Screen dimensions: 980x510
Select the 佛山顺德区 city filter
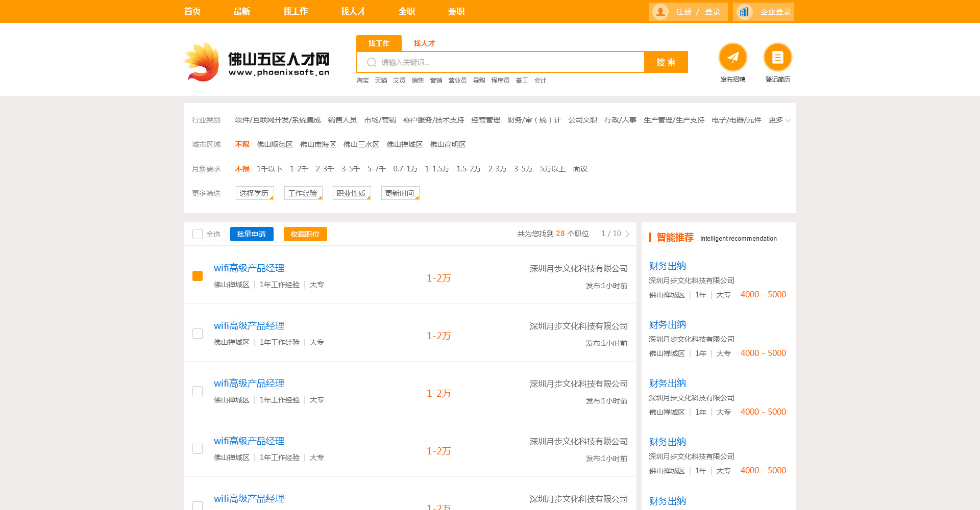pyautogui.click(x=275, y=145)
